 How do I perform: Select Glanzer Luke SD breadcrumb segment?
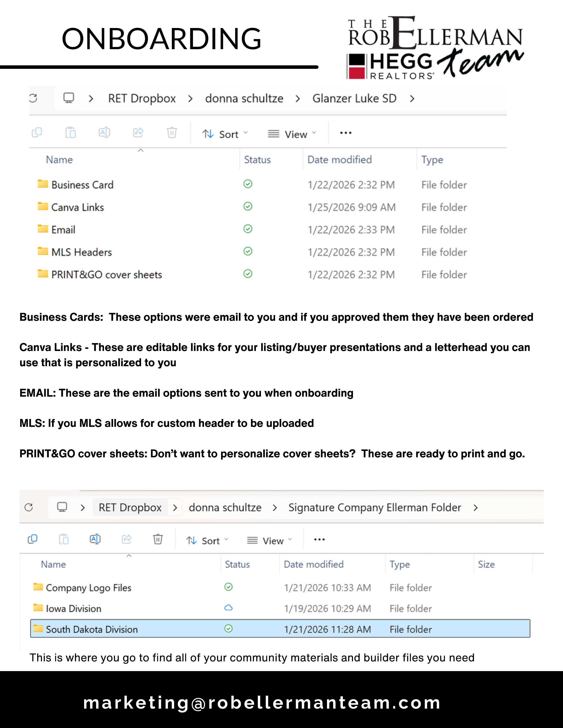(x=354, y=99)
